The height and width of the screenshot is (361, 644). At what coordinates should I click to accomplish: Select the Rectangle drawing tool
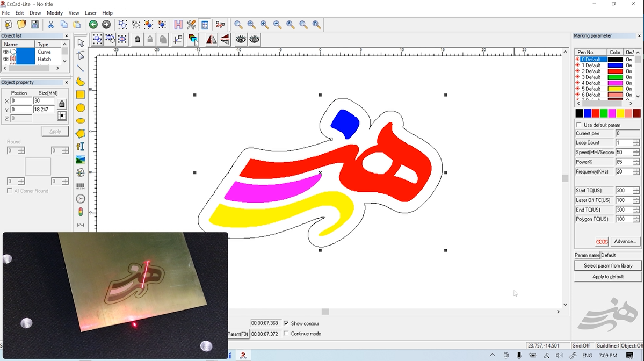click(x=81, y=95)
